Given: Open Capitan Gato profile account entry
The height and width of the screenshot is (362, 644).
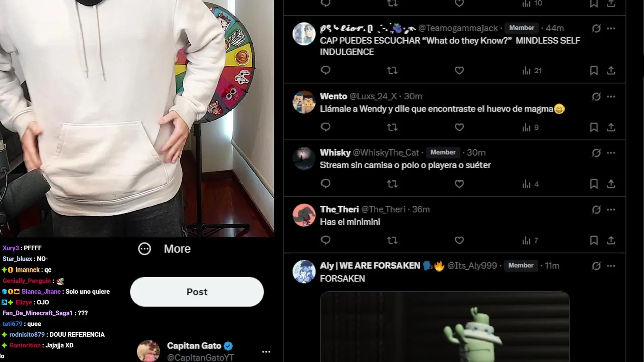Looking at the screenshot, I should tap(194, 351).
